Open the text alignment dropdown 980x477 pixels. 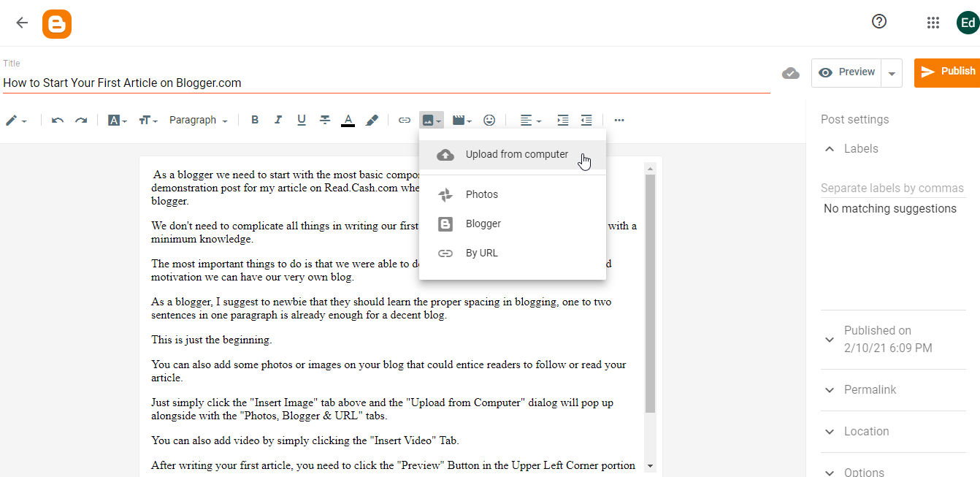point(530,121)
